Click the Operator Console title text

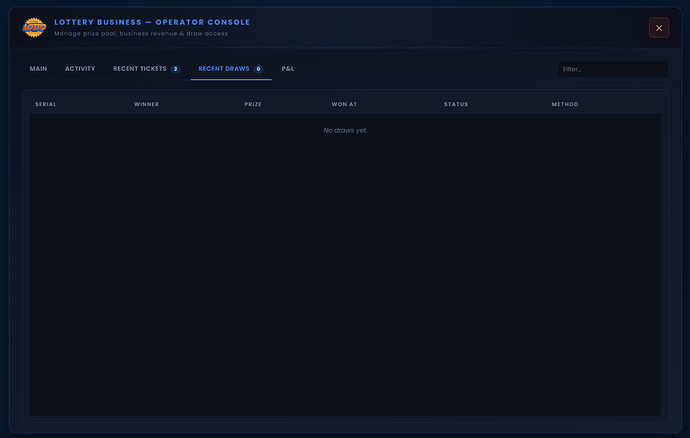(152, 22)
